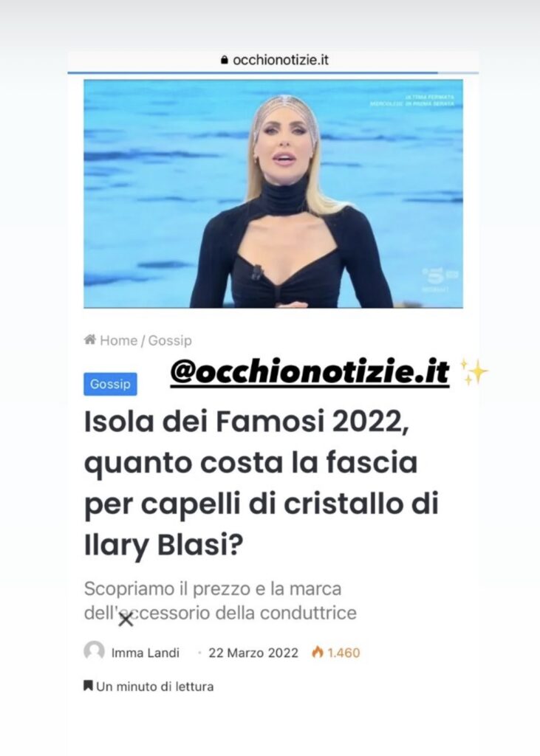The image size is (540, 756).
Task: Click the author avatar icon
Action: [94, 651]
